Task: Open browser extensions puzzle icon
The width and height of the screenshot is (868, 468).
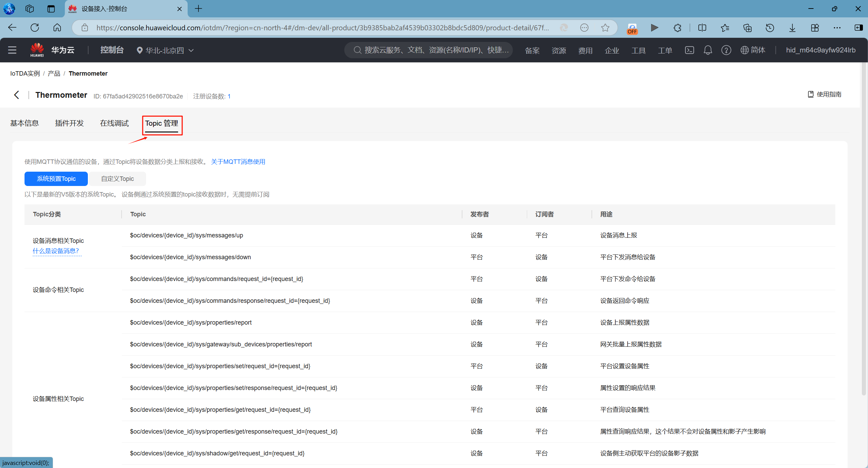Action: pyautogui.click(x=677, y=28)
